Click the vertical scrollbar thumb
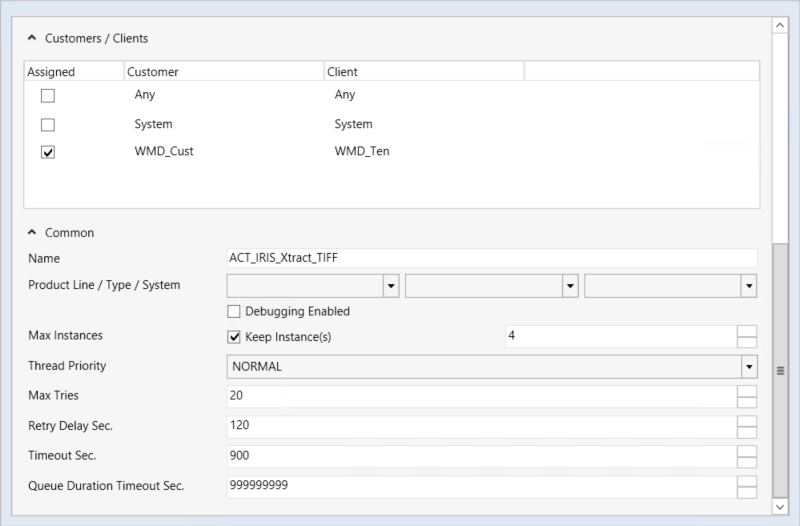Viewport: 800px width, 526px height. [x=781, y=370]
